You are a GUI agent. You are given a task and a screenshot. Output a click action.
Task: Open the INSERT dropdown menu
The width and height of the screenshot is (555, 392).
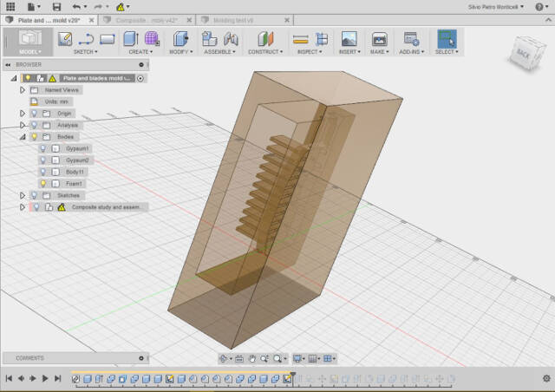click(349, 52)
